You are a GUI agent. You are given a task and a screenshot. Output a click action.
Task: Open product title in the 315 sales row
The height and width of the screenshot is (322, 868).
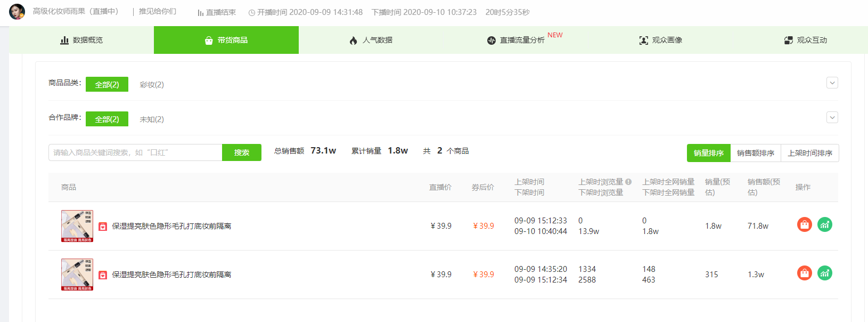(171, 275)
